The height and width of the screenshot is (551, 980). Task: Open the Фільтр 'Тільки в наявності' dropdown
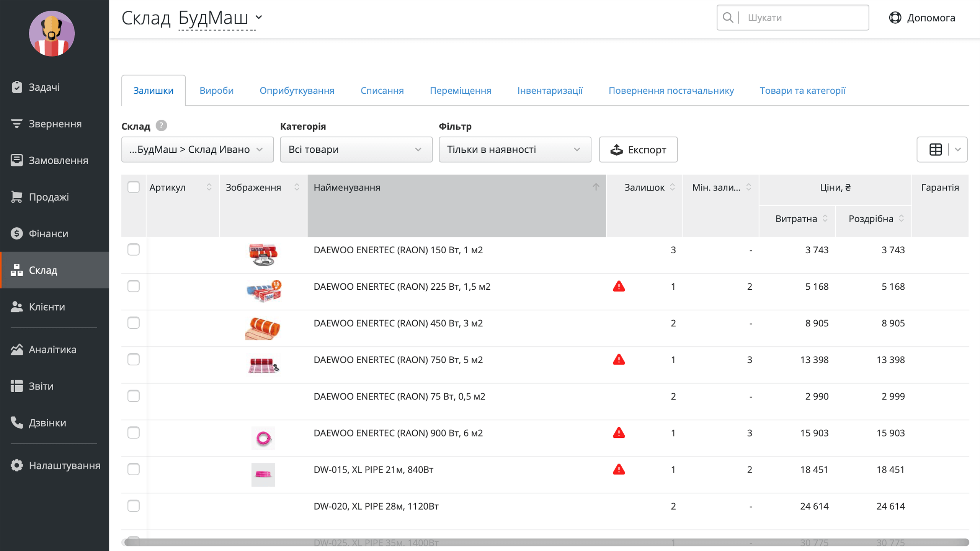point(515,150)
